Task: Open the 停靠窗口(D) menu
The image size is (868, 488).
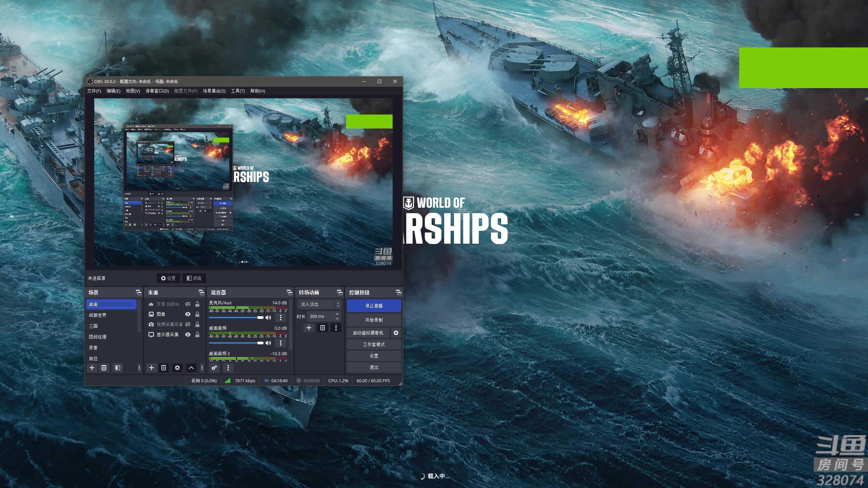Action: pos(157,91)
